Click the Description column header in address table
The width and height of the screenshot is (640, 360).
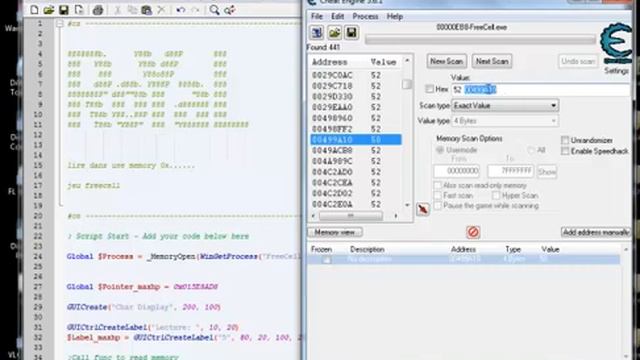coord(367,249)
